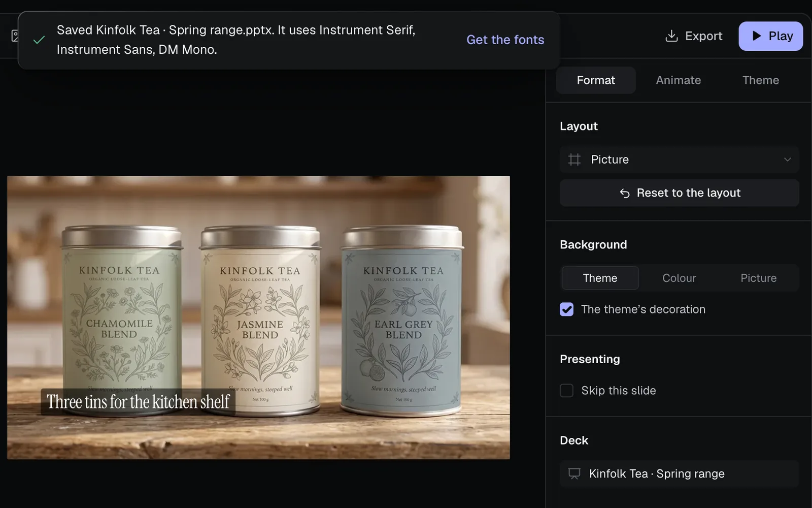Select the Format tab
812x508 pixels.
click(x=596, y=80)
